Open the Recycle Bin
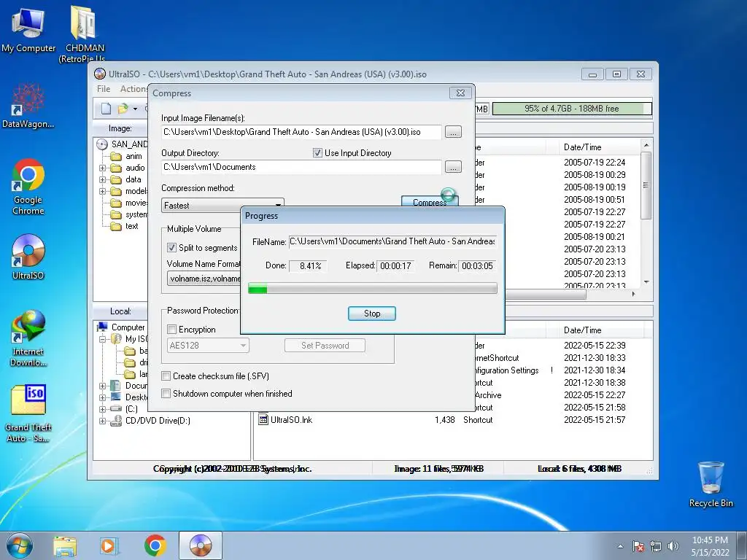Viewport: 747px width, 560px height. coord(711,484)
